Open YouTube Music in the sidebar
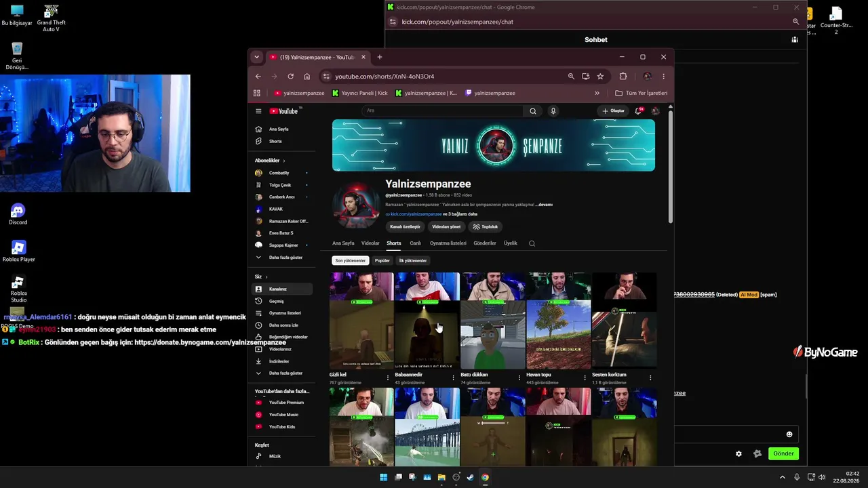 tap(281, 415)
